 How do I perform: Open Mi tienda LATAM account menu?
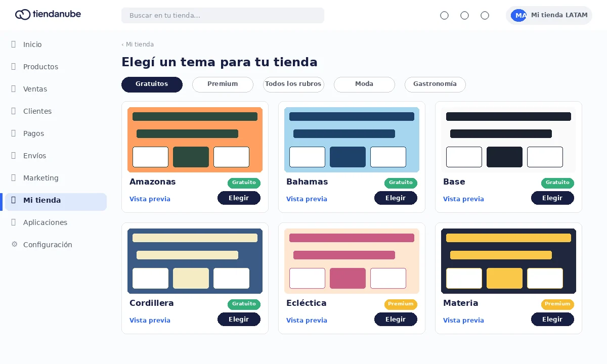click(x=549, y=15)
